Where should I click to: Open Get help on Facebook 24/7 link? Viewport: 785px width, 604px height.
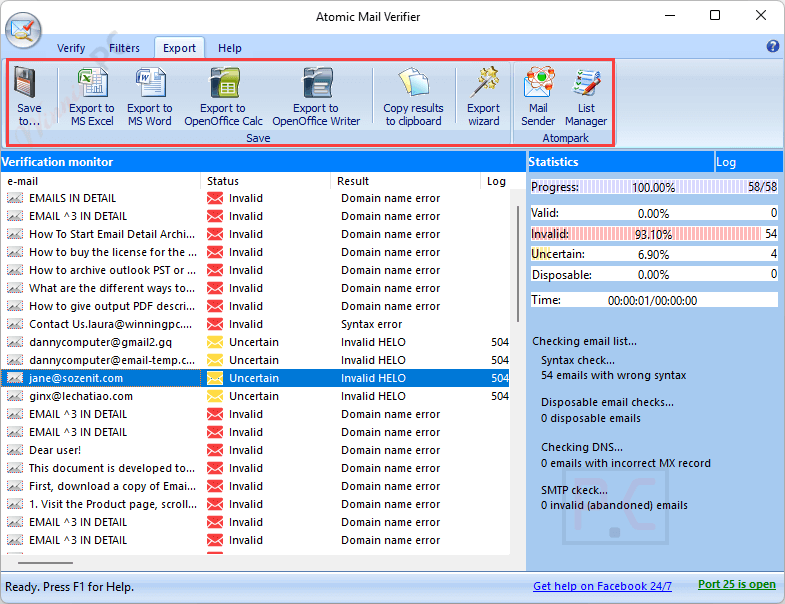click(x=602, y=586)
